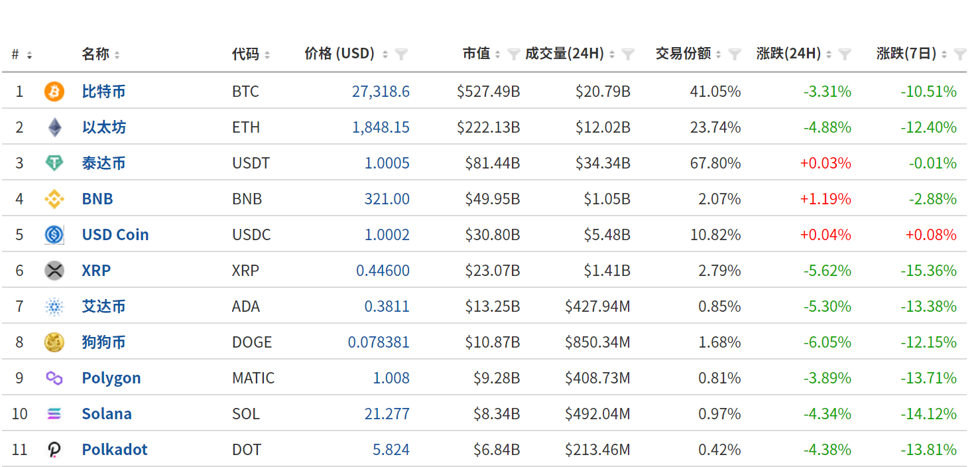Click the 涨跌(7日) filter funnel icon
This screenshot has height=467, width=980.
(959, 54)
